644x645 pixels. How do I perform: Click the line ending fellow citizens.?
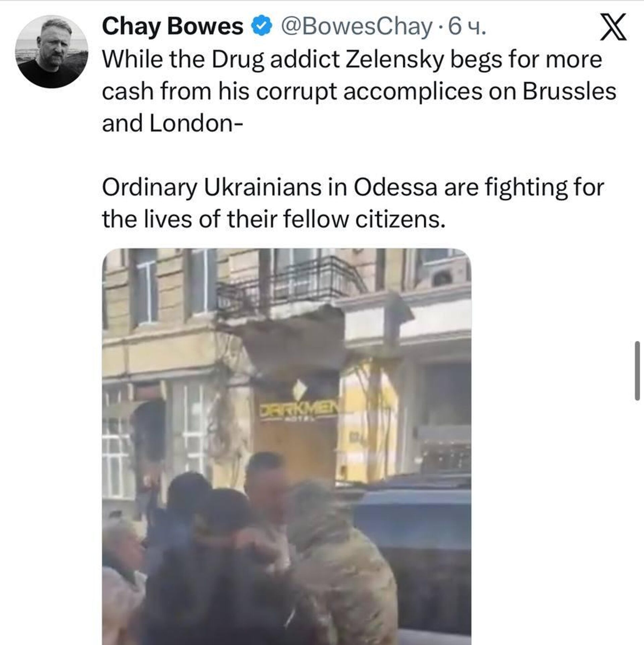pos(274,220)
